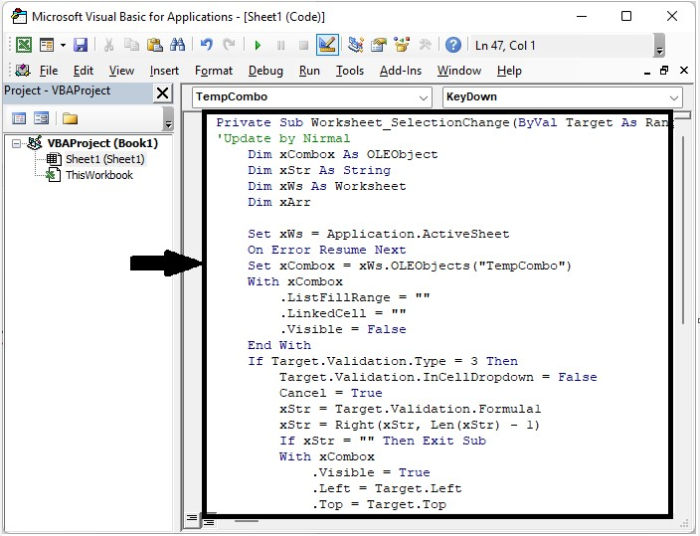Click View Object icon in Project pane
The height and width of the screenshot is (536, 700).
click(42, 118)
